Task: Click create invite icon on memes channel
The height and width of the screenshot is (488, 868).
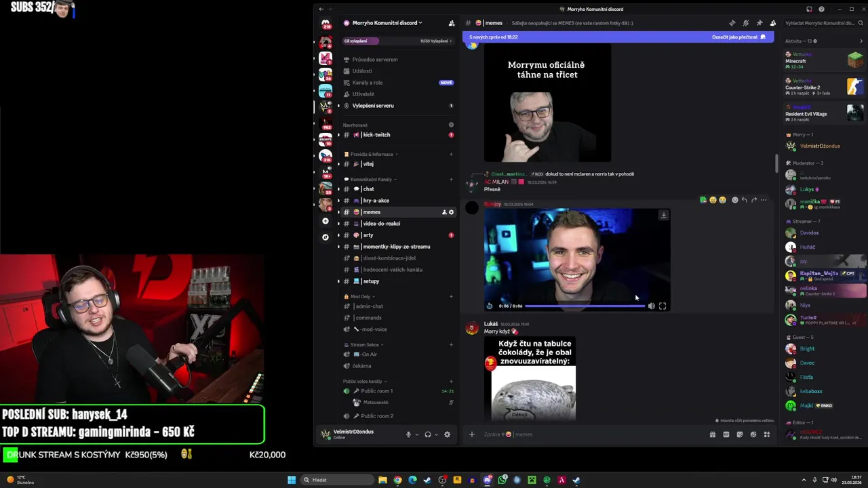Action: tap(444, 212)
